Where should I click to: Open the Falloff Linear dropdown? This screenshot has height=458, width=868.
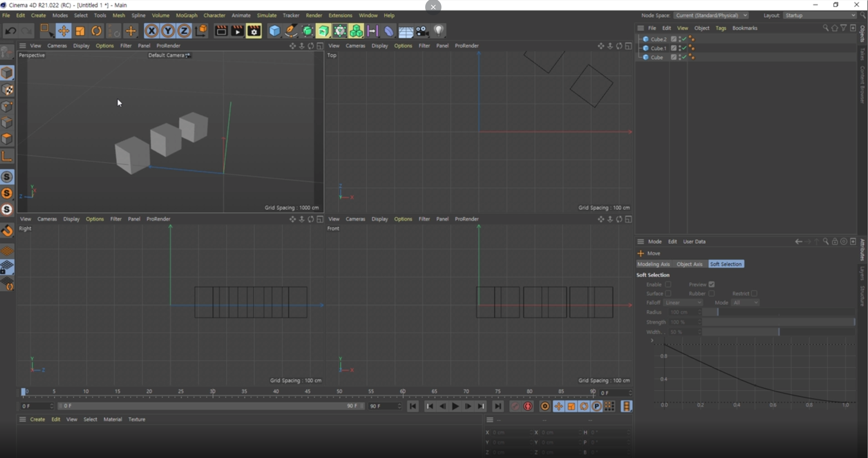tap(683, 302)
